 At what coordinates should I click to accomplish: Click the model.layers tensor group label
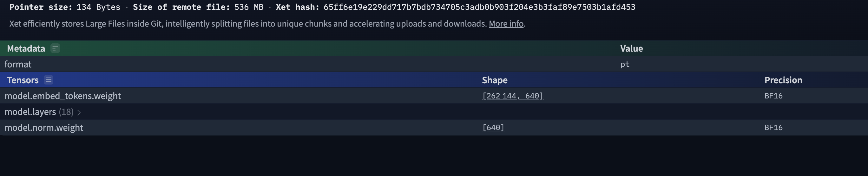(x=30, y=112)
